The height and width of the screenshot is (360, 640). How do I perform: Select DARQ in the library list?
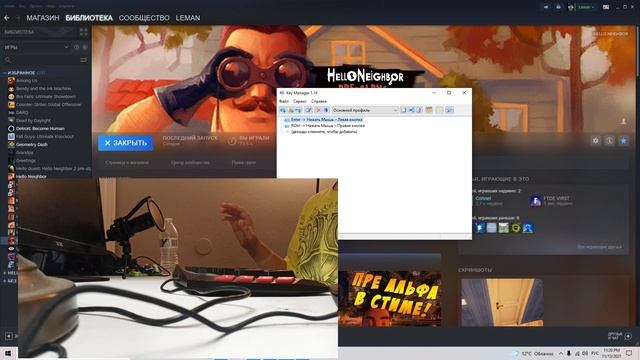pos(22,113)
